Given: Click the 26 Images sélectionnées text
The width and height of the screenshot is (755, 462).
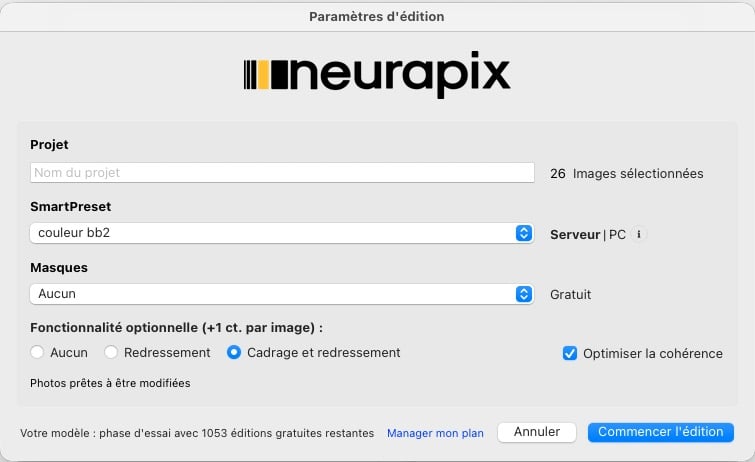Looking at the screenshot, I should [x=626, y=173].
